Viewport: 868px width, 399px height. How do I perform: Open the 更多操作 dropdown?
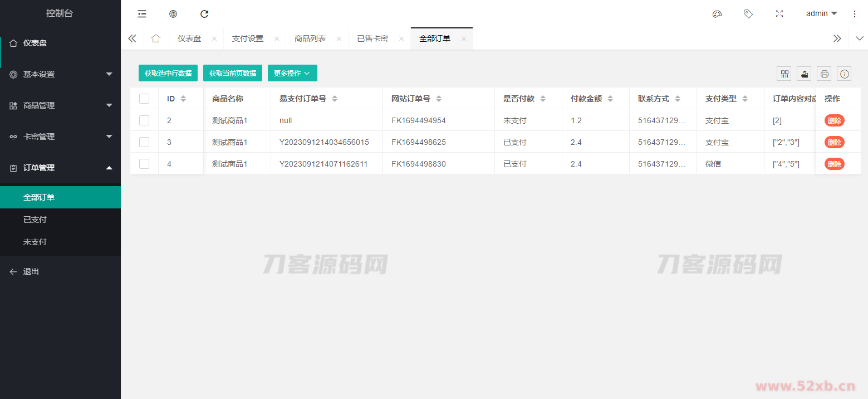pos(292,74)
